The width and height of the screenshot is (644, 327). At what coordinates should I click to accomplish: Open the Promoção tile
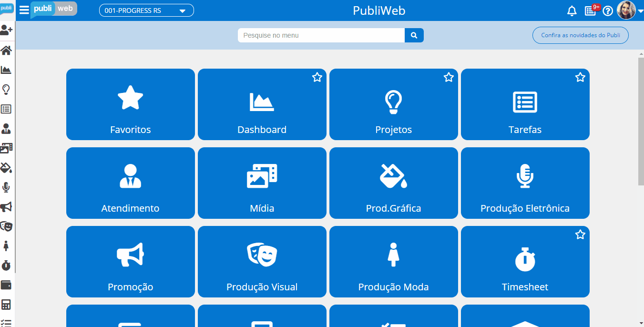tap(131, 262)
